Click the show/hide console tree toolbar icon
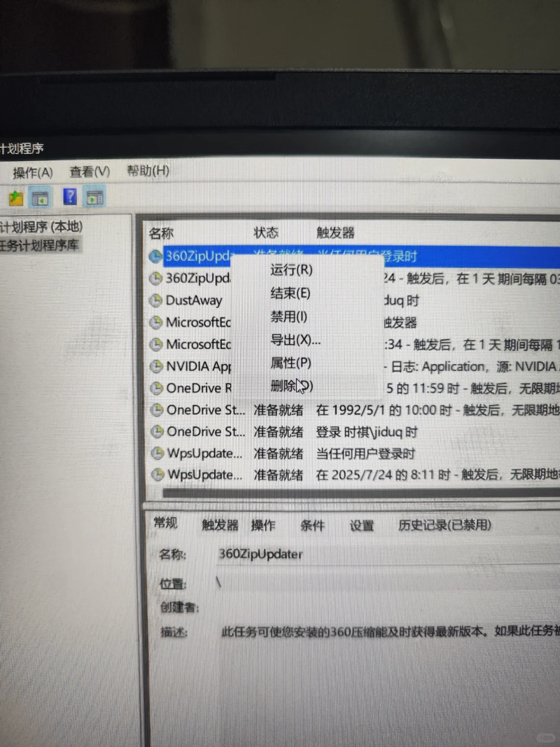Screen dimensions: 560x747 (40, 197)
